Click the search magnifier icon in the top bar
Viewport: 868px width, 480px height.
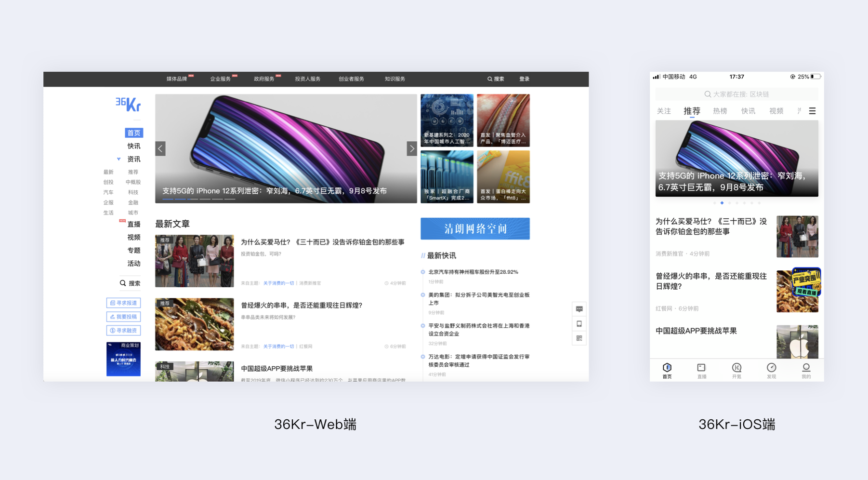coord(490,79)
